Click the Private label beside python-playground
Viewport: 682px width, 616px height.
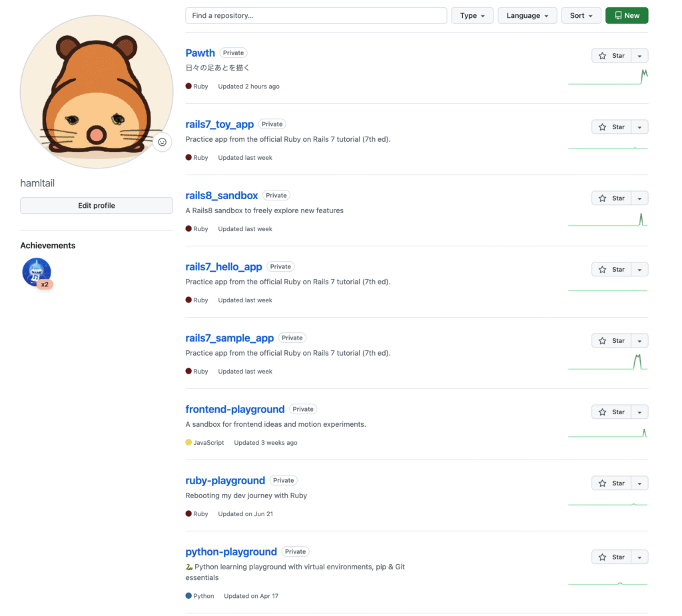296,552
